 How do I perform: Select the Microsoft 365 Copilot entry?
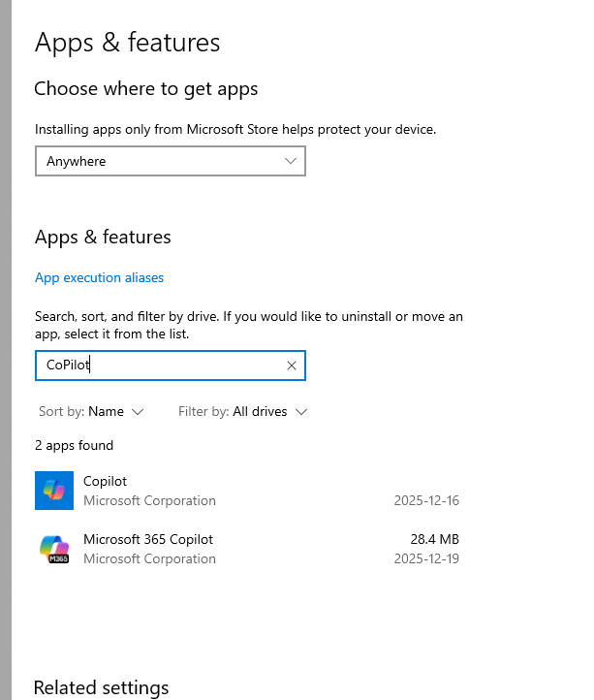coord(247,549)
